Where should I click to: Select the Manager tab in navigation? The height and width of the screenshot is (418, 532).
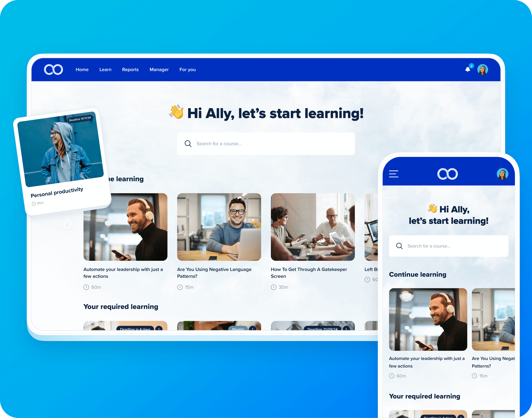(159, 70)
